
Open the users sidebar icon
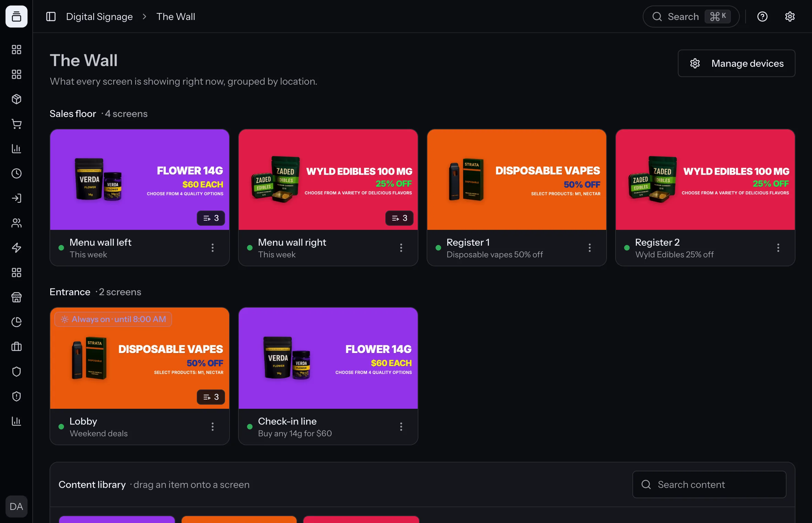point(17,223)
